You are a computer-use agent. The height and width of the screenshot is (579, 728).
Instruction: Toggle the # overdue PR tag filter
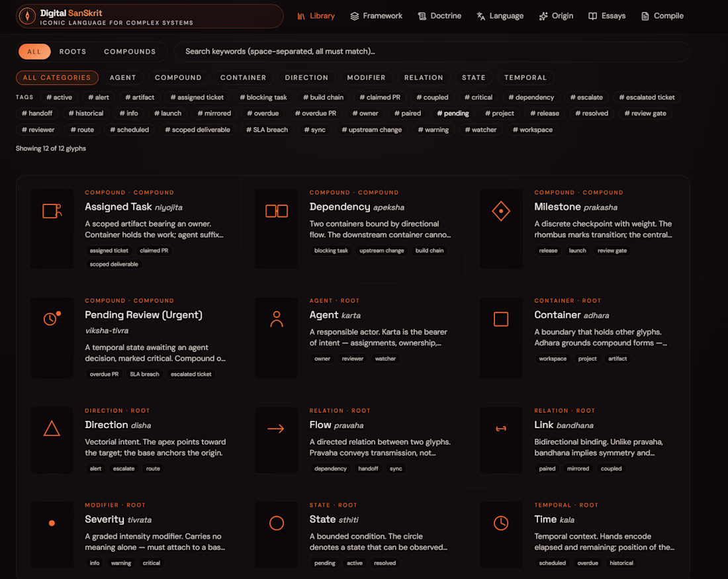click(316, 113)
